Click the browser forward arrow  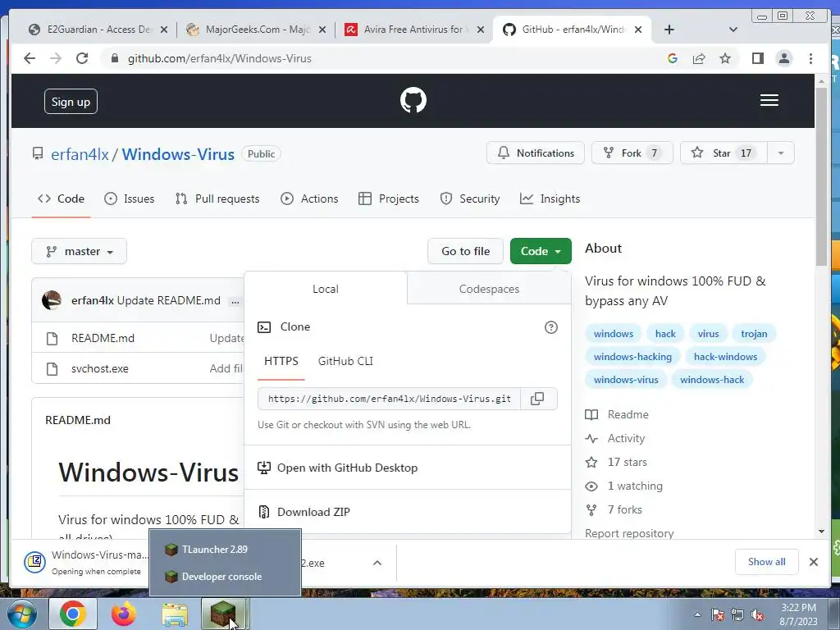56,58
